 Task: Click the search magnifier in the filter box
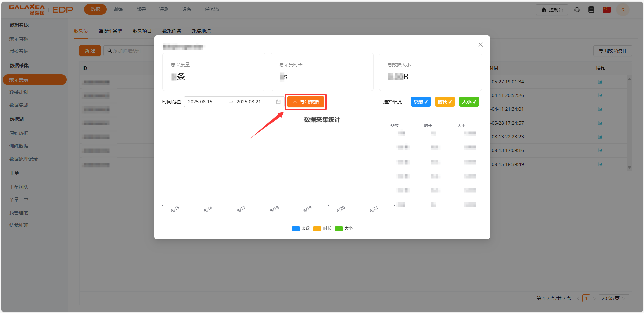click(x=109, y=51)
